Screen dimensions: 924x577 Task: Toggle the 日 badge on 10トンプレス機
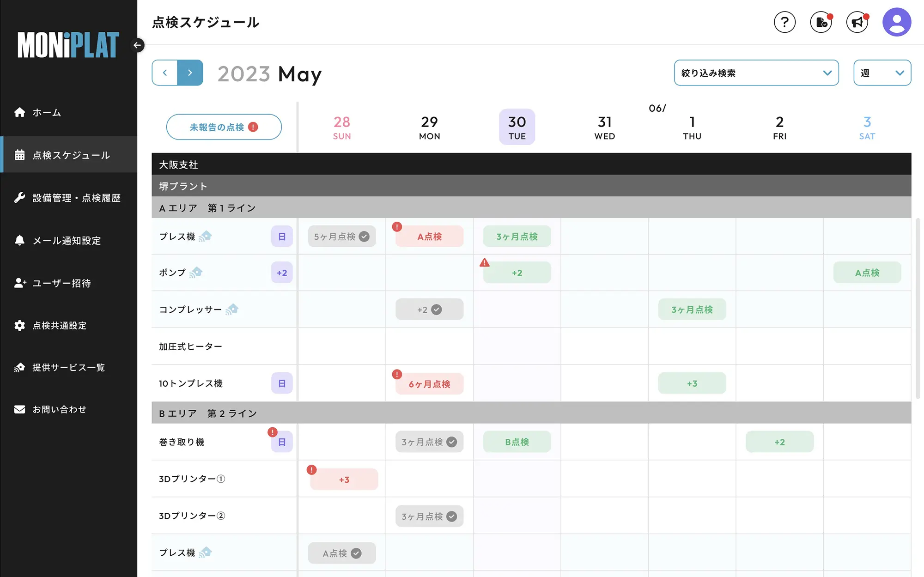point(281,383)
